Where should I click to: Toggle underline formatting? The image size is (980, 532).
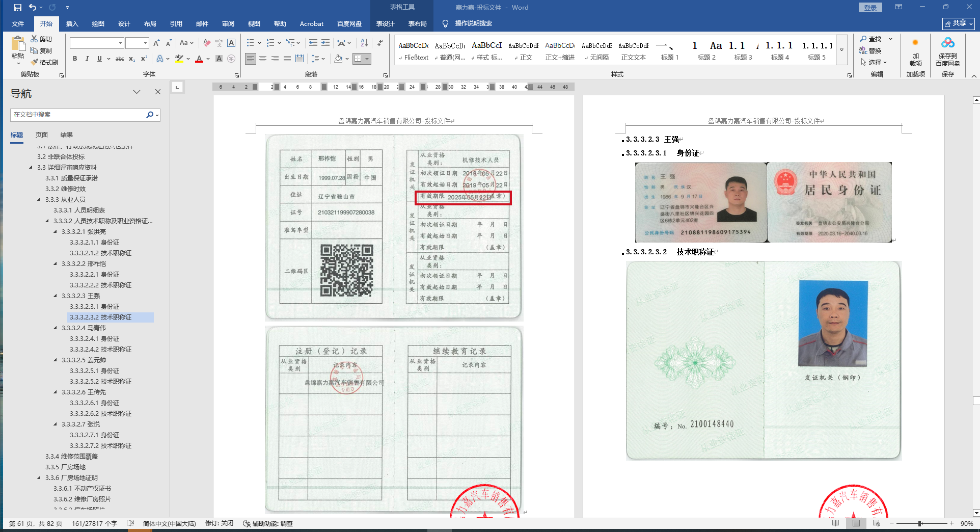[x=99, y=59]
